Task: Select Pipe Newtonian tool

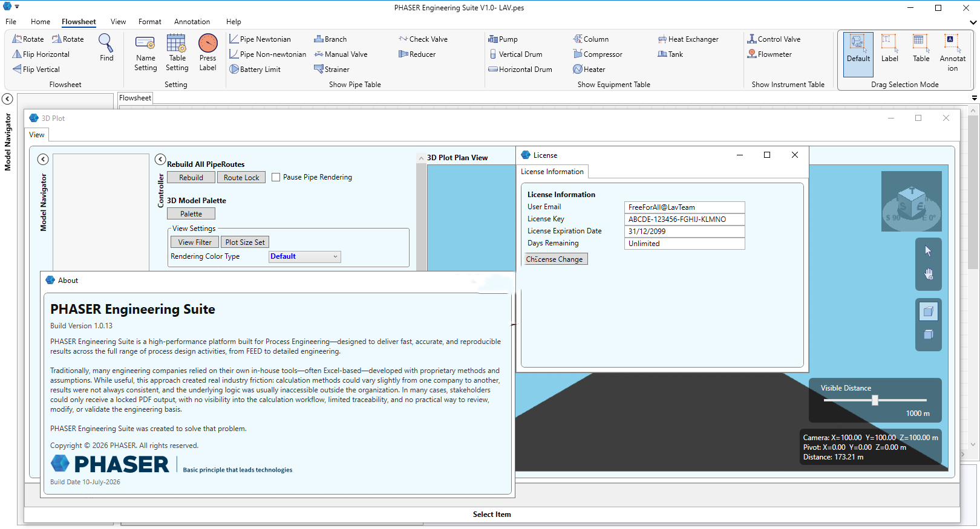Action: (260, 39)
